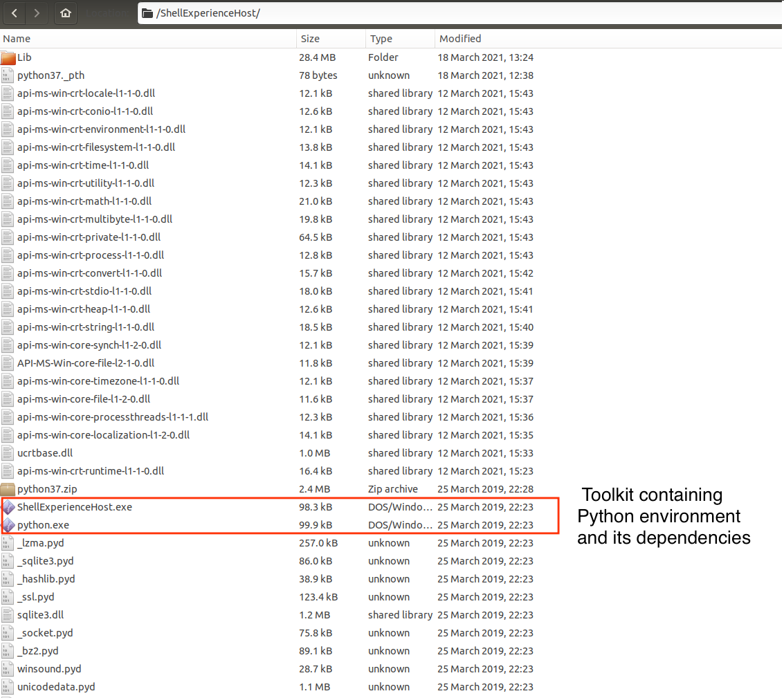Click the /ShellExperienceHost/ path field
The width and height of the screenshot is (784, 698).
[x=460, y=13]
